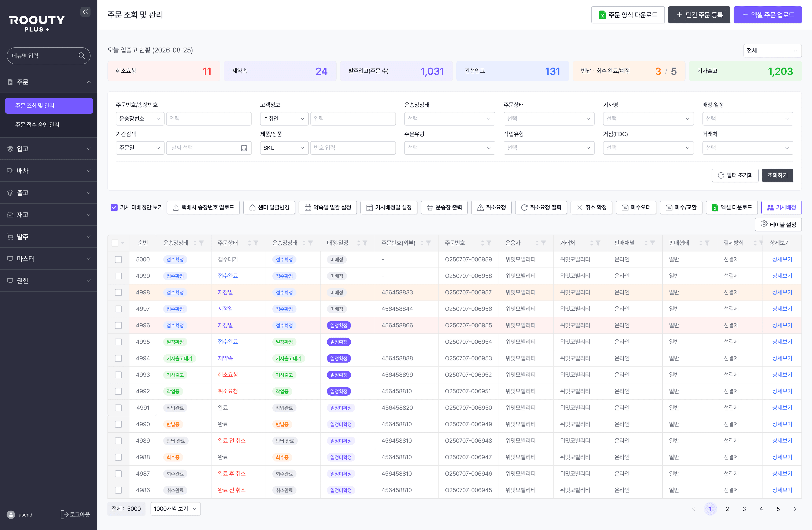Click 엑셀 다운로드 toolbar button

coord(731,207)
